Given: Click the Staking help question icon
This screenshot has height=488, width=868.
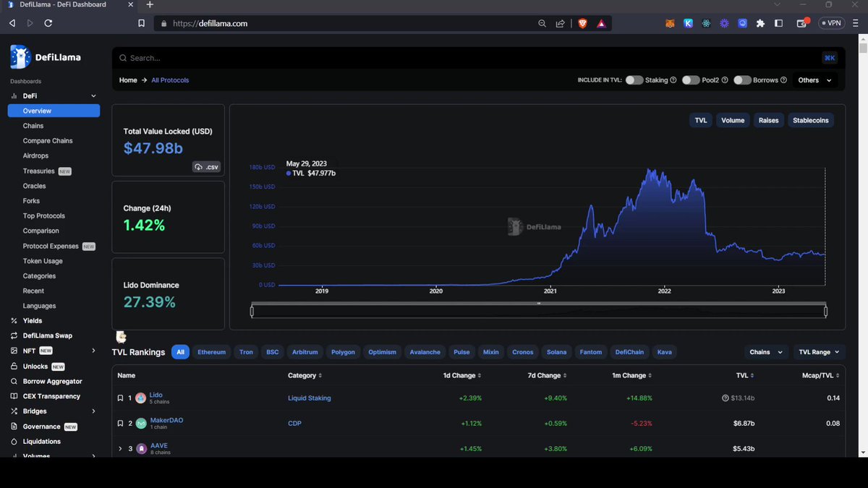Looking at the screenshot, I should (673, 80).
